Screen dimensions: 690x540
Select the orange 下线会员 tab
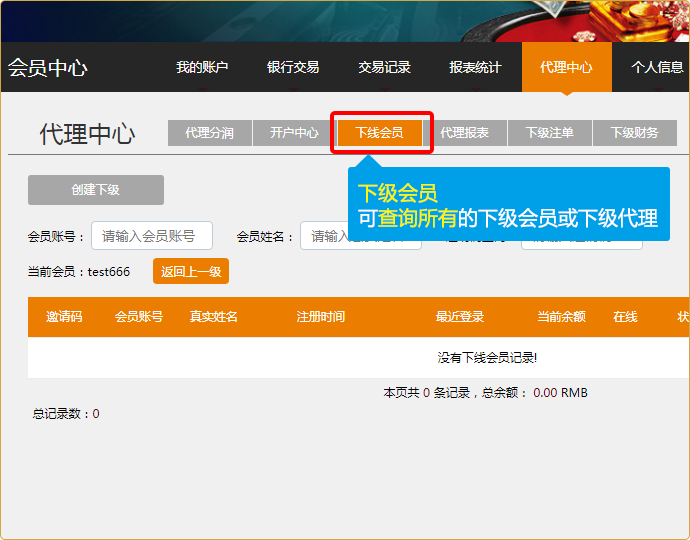tap(380, 133)
